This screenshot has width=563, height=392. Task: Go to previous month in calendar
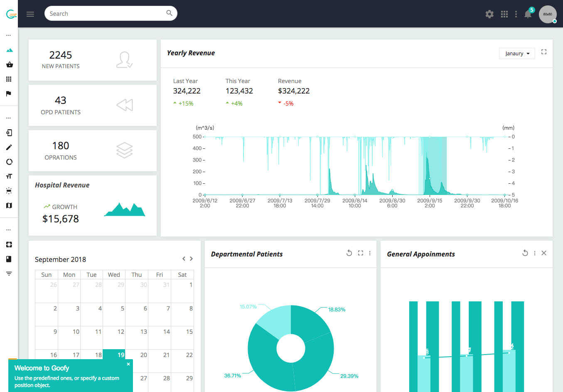pos(184,259)
